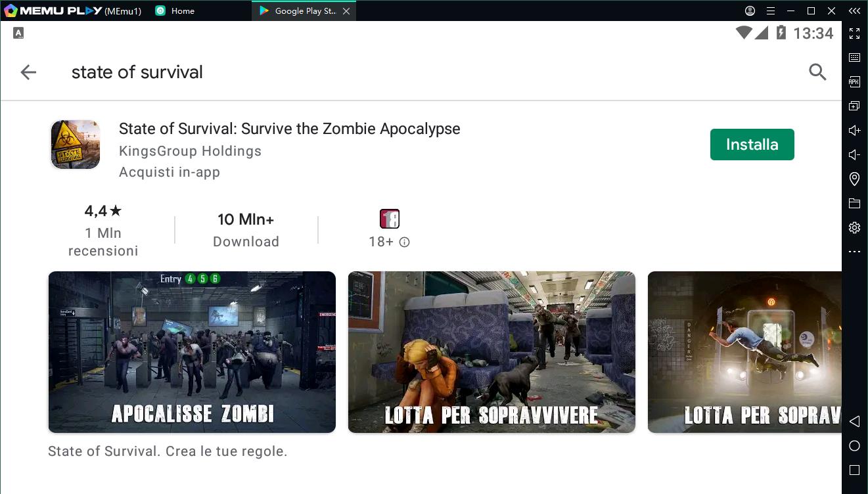The height and width of the screenshot is (494, 868).
Task: Open the KingsGroup Holdings developer page
Action: 190,151
